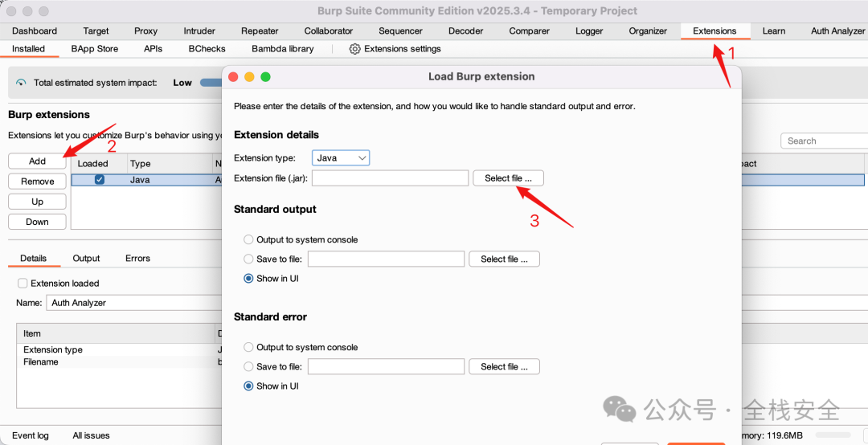Toggle the Extension loaded checkbox
The height and width of the screenshot is (445, 868).
tap(23, 284)
